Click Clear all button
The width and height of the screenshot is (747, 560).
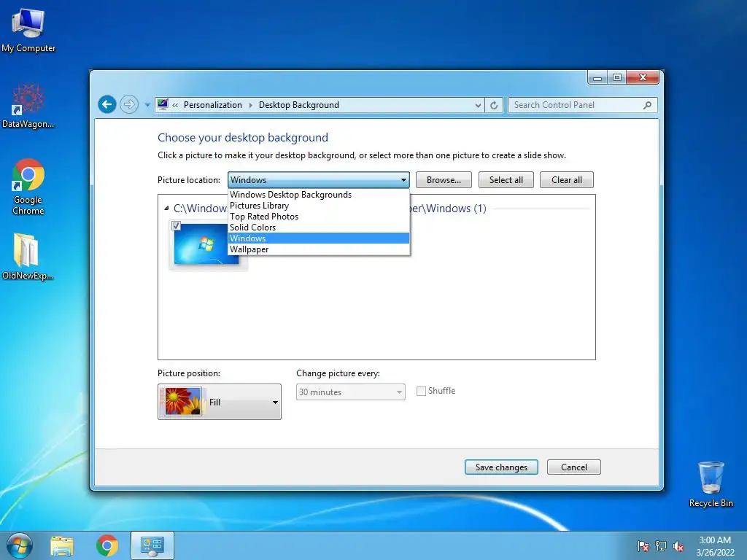point(566,180)
